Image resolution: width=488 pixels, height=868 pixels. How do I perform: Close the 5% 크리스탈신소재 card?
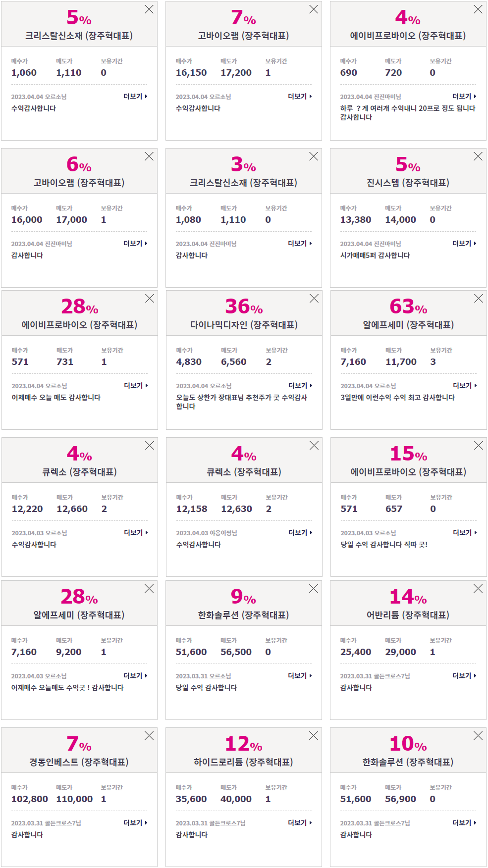(x=149, y=9)
